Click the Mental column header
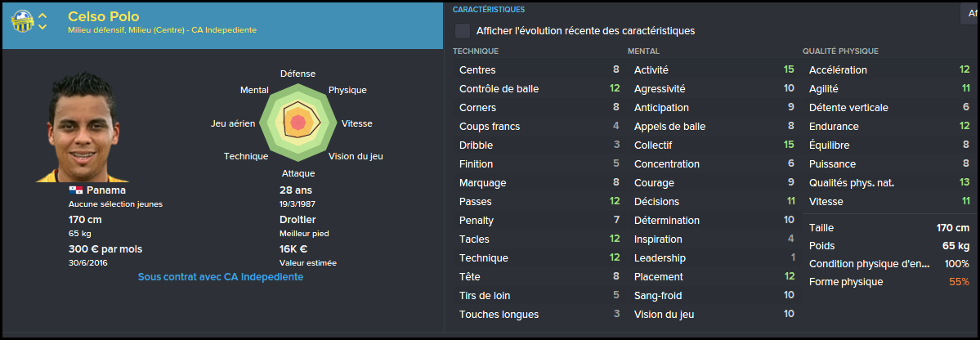 (x=644, y=51)
